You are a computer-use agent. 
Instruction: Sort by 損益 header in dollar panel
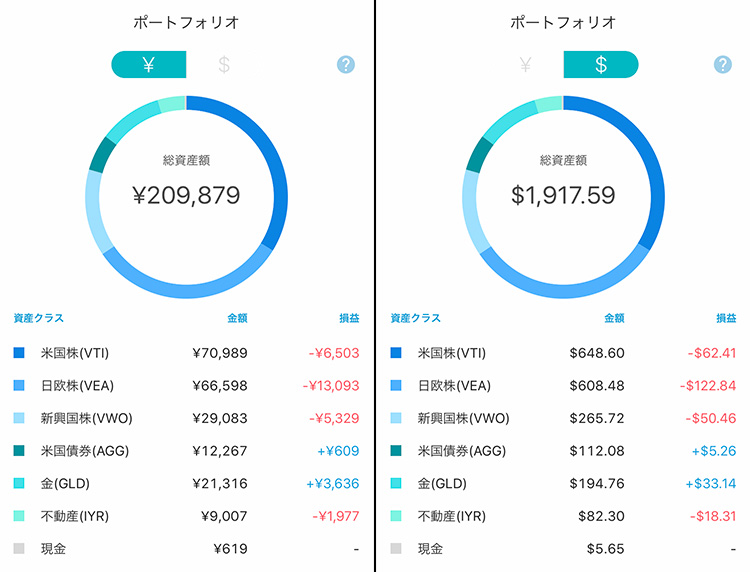(x=726, y=318)
